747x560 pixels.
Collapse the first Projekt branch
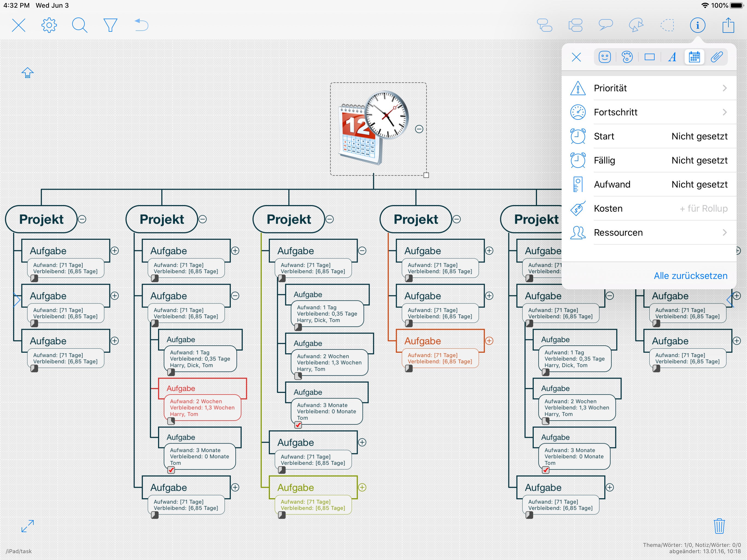(x=82, y=219)
